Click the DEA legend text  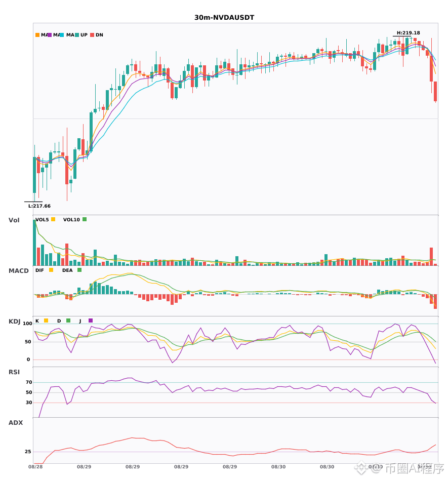pos(67,270)
